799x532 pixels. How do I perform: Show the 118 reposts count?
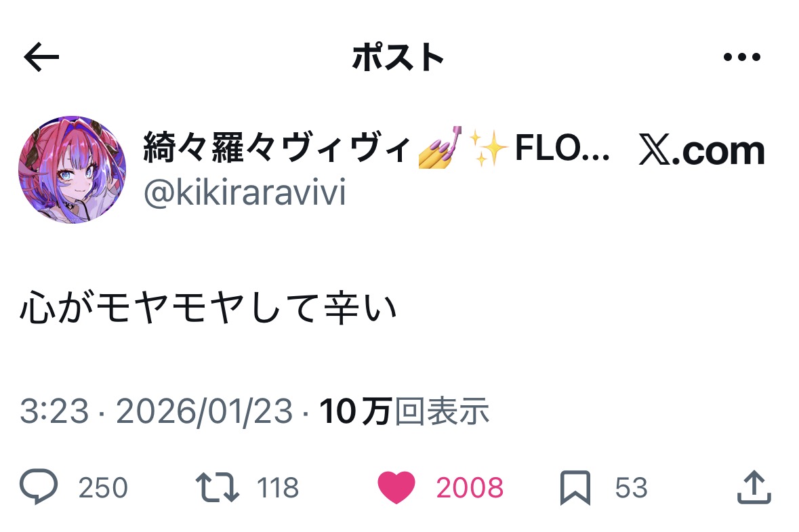coord(278,488)
